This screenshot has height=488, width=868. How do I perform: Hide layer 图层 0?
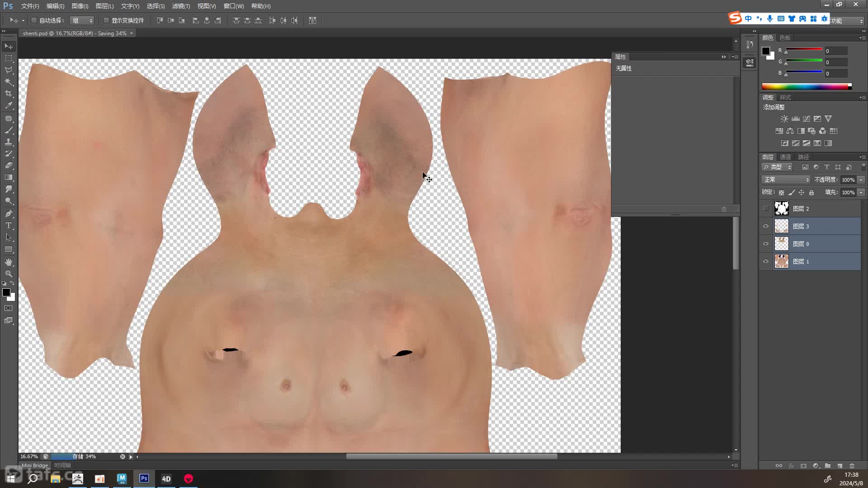[x=765, y=244]
